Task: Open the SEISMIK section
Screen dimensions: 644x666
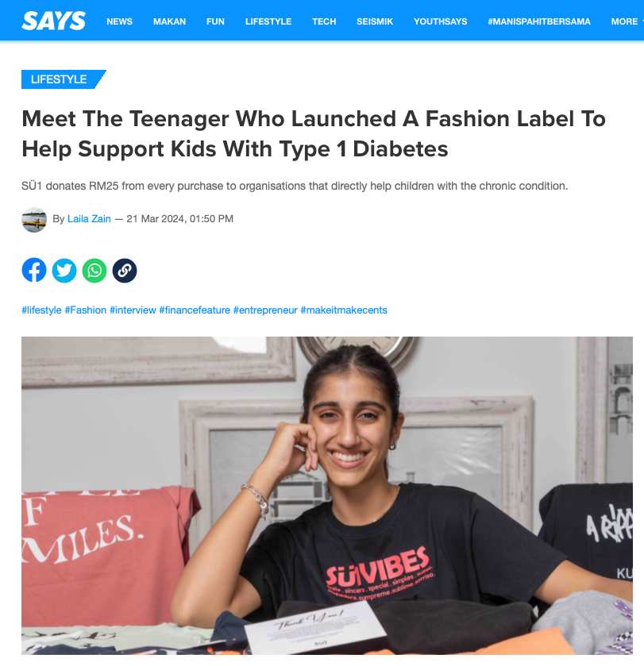Action: (375, 21)
